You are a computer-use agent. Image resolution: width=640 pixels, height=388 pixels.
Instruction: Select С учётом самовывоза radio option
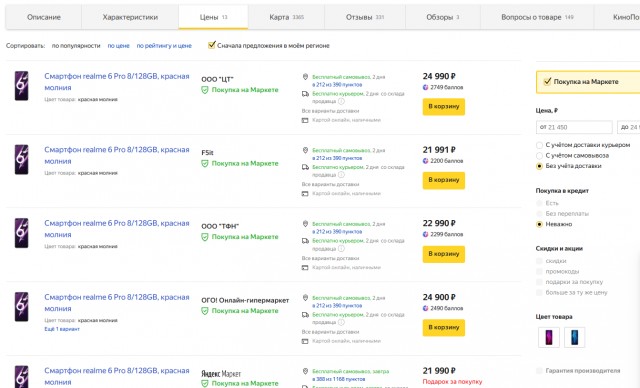[539, 156]
